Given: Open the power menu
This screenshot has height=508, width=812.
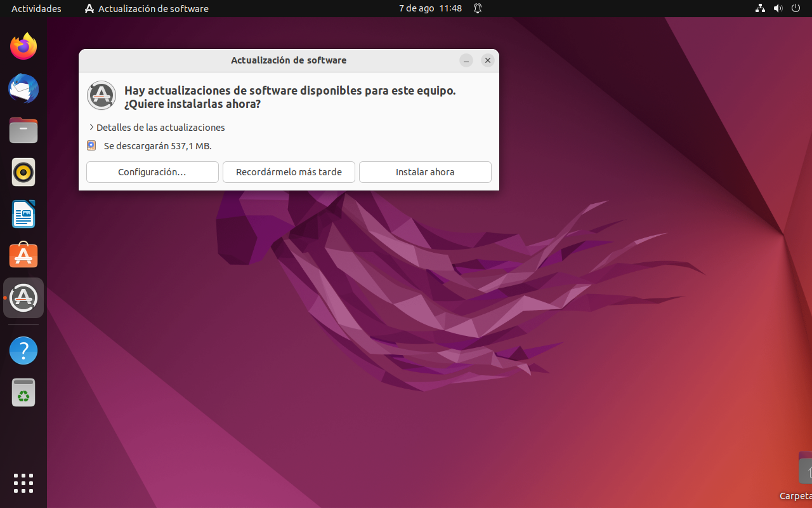Looking at the screenshot, I should pos(796,8).
